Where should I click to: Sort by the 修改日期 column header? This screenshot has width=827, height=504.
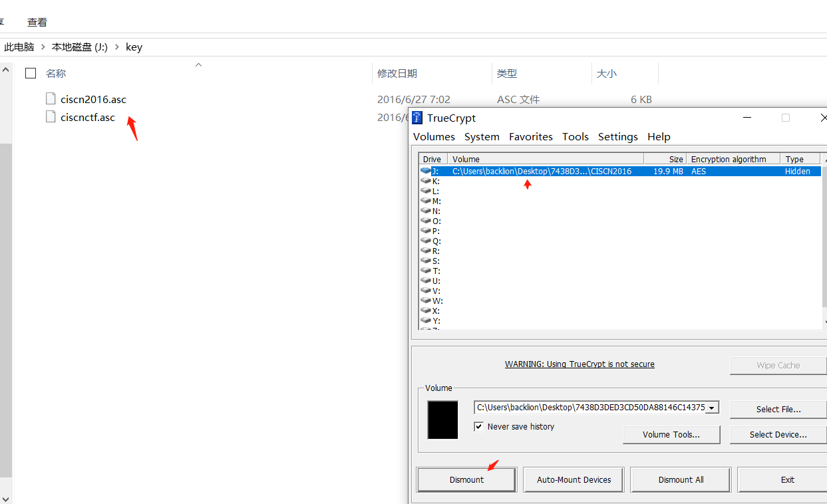pyautogui.click(x=397, y=73)
